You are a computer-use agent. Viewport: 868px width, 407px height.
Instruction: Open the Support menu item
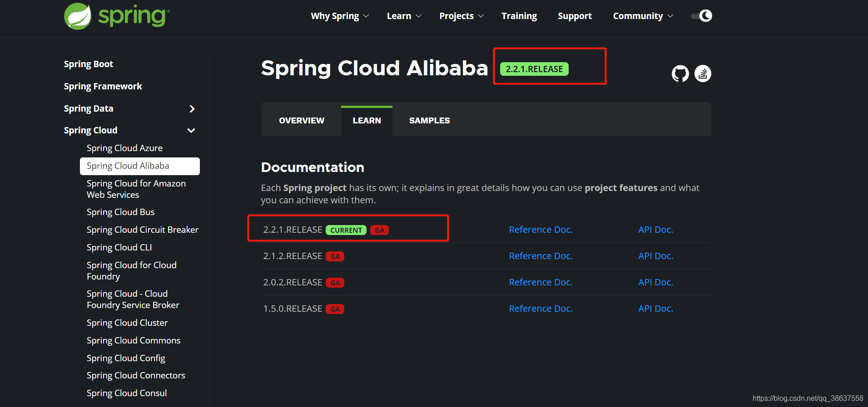click(x=575, y=16)
